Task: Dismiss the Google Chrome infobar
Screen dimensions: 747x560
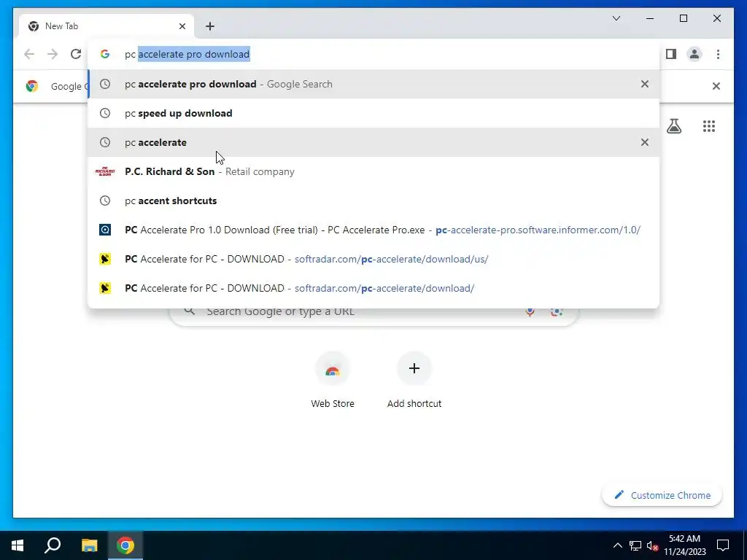Action: [x=716, y=86]
